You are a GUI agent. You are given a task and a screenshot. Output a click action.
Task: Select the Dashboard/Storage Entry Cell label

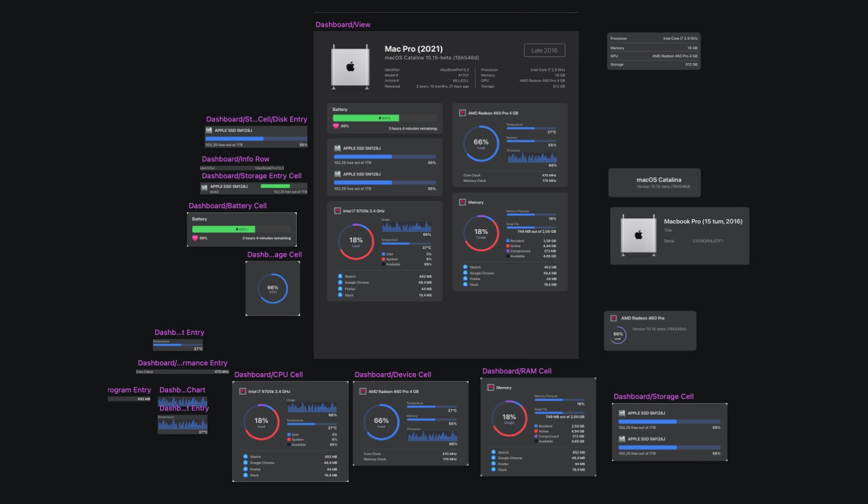point(252,176)
